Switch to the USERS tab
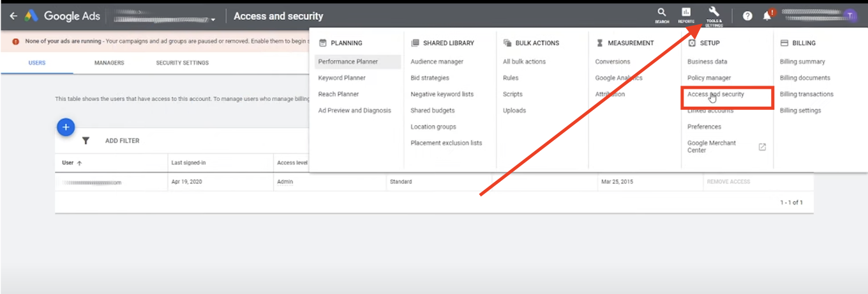Screen dimensions: 868x294 (37, 63)
